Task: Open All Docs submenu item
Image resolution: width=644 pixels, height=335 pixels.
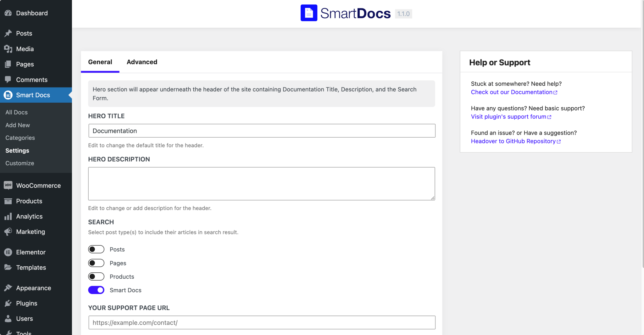Action: (16, 112)
